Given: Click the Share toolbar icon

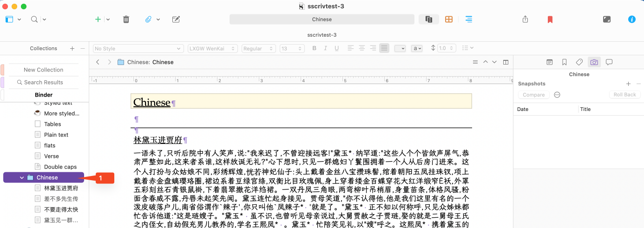Looking at the screenshot, I should pos(526,20).
